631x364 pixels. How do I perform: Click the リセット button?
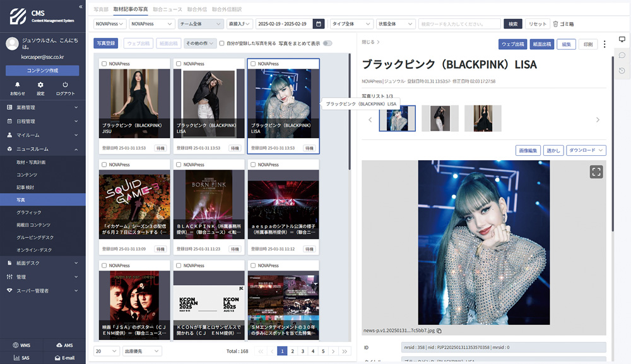pos(538,24)
